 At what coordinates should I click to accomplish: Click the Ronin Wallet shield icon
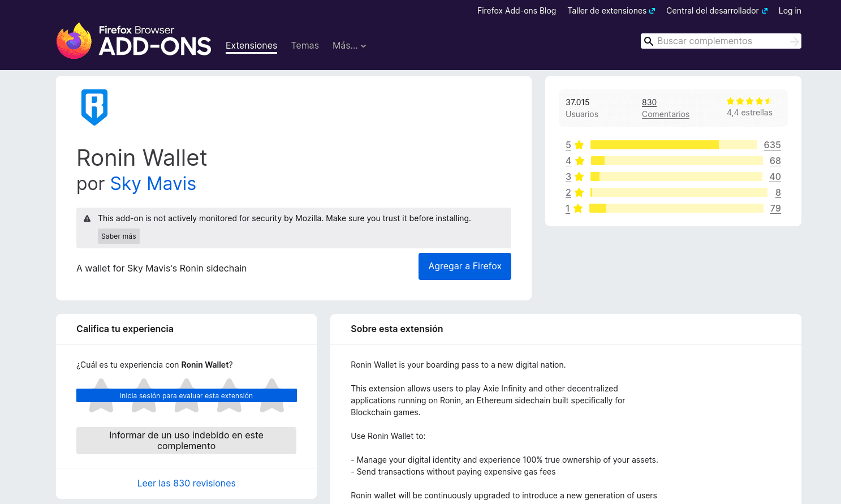click(x=94, y=107)
